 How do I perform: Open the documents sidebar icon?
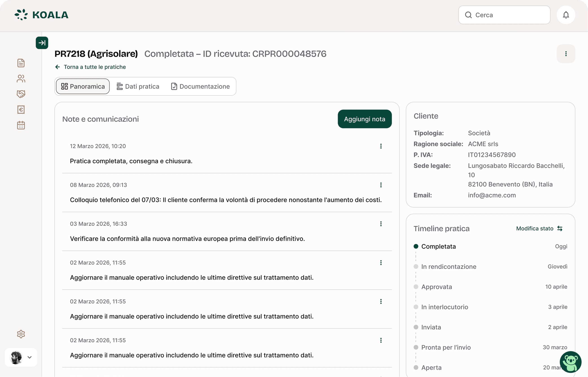(21, 63)
